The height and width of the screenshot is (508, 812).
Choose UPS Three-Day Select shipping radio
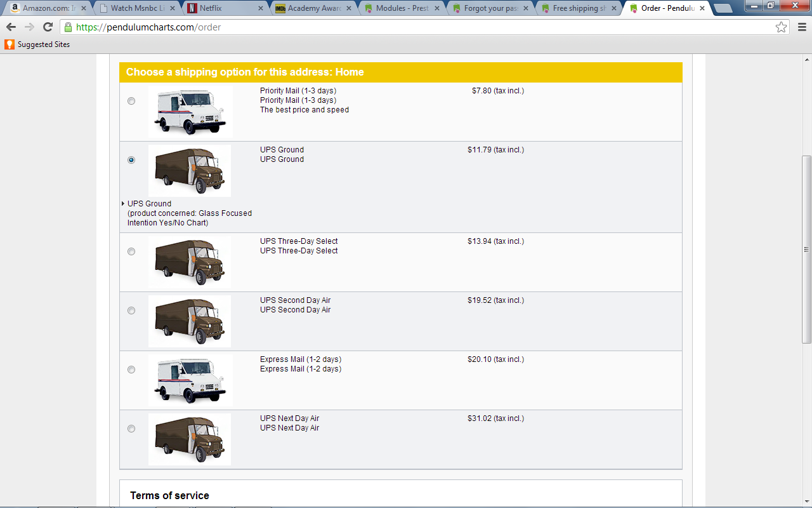(x=131, y=251)
